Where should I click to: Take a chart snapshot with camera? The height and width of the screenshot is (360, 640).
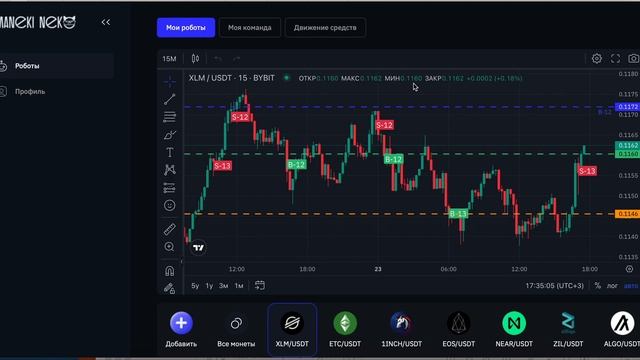tap(633, 58)
